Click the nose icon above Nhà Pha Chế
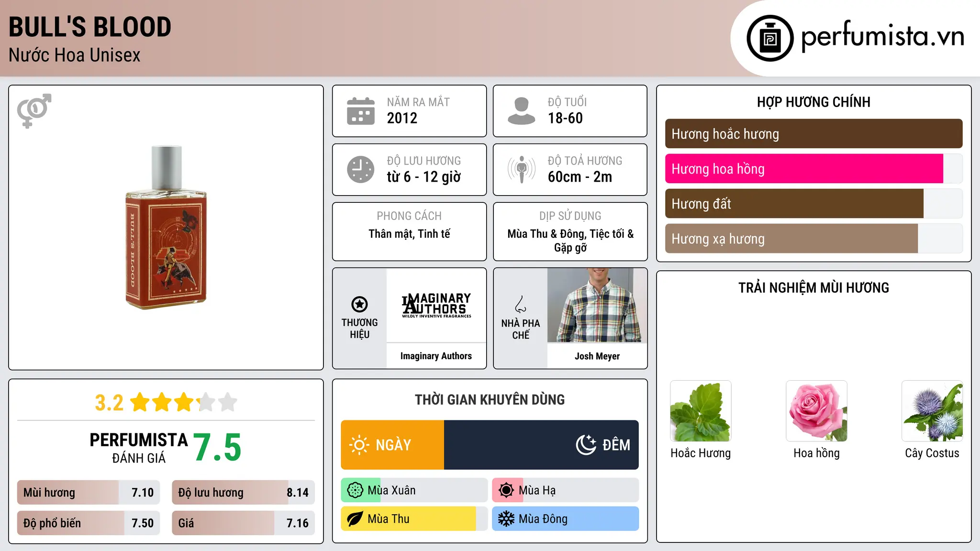Image resolution: width=980 pixels, height=551 pixels. point(521,304)
